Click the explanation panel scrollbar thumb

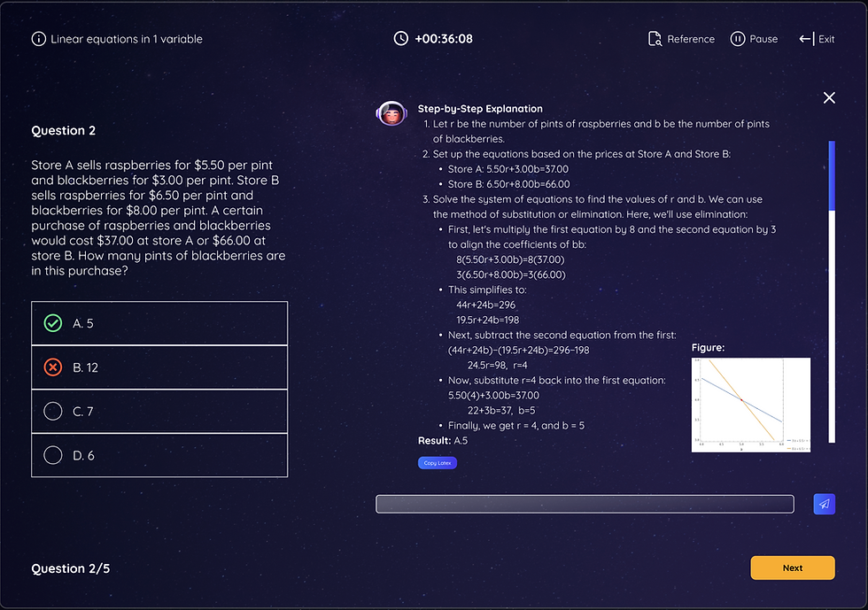tap(832, 175)
